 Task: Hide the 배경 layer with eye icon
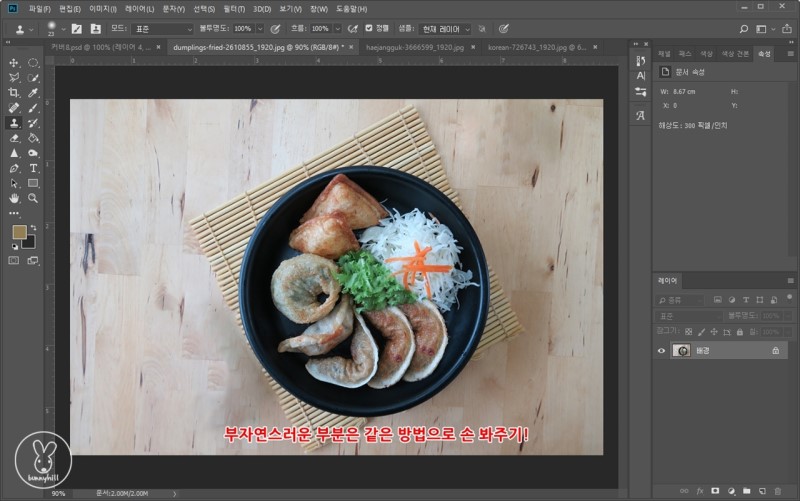[x=661, y=351]
